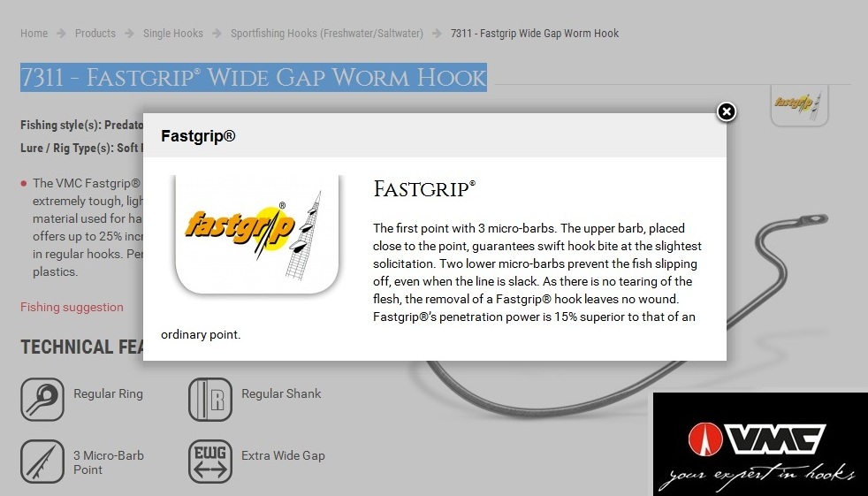Click the Regular Ring feature icon
Image resolution: width=868 pixels, height=496 pixels.
42,399
